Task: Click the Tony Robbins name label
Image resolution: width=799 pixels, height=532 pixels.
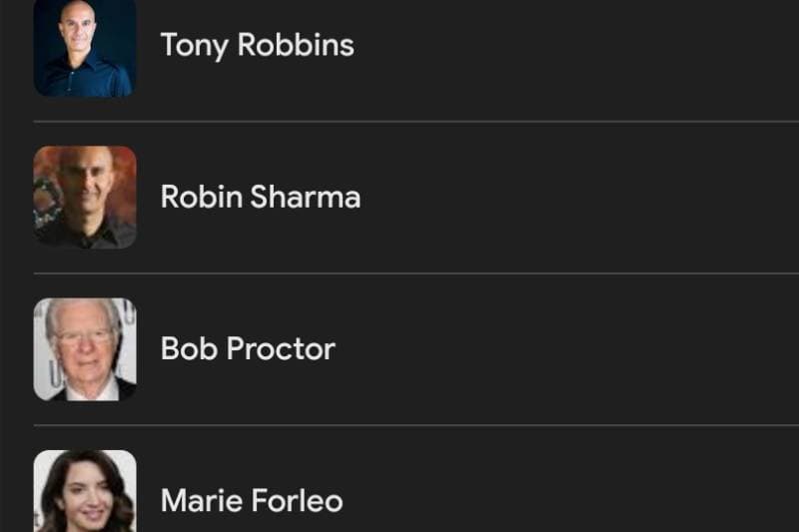Action: tap(258, 45)
